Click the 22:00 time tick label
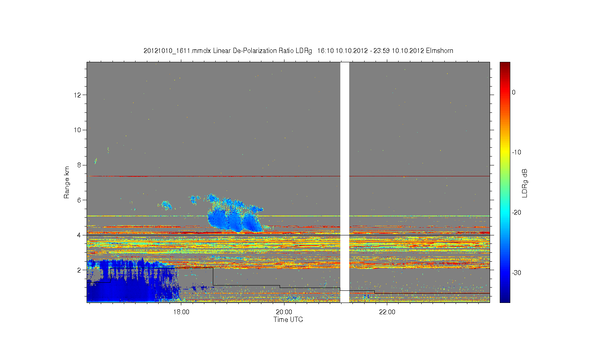 pos(387,312)
